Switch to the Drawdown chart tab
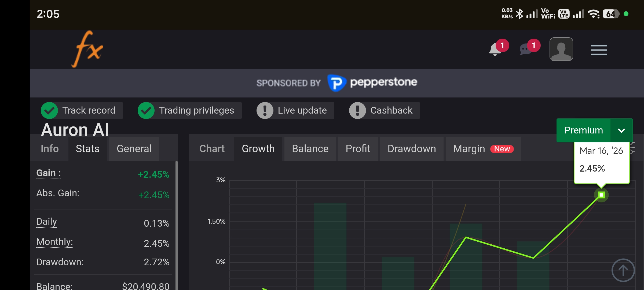This screenshot has height=290, width=644. [412, 149]
